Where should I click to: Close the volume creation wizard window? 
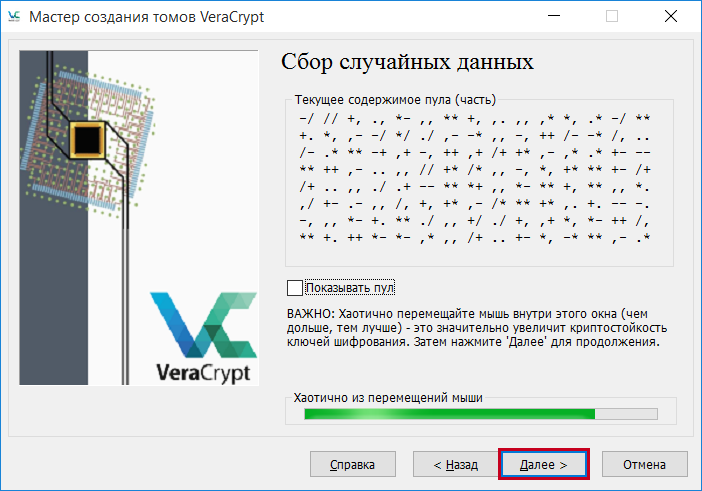[x=670, y=16]
